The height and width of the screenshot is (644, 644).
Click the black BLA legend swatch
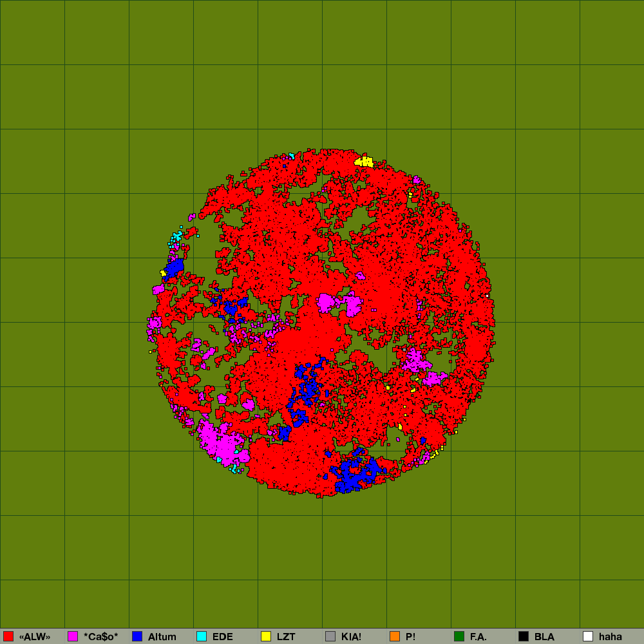coord(524,636)
